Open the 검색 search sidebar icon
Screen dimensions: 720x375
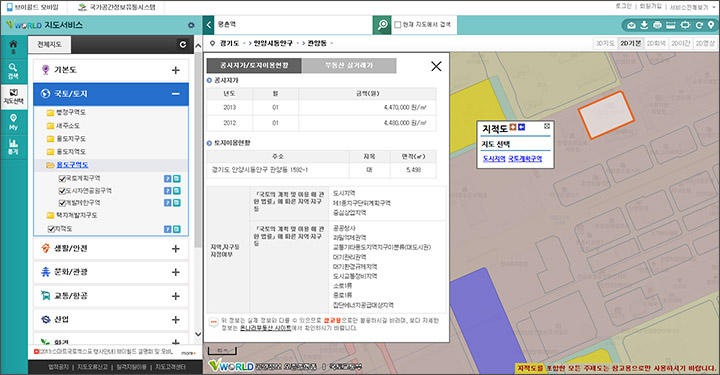pos(13,71)
